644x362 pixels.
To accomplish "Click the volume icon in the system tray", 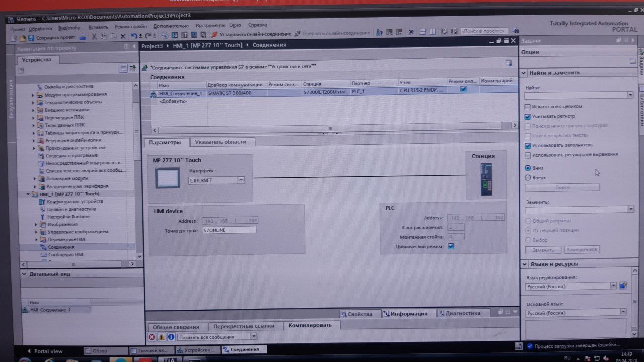I will (606, 358).
